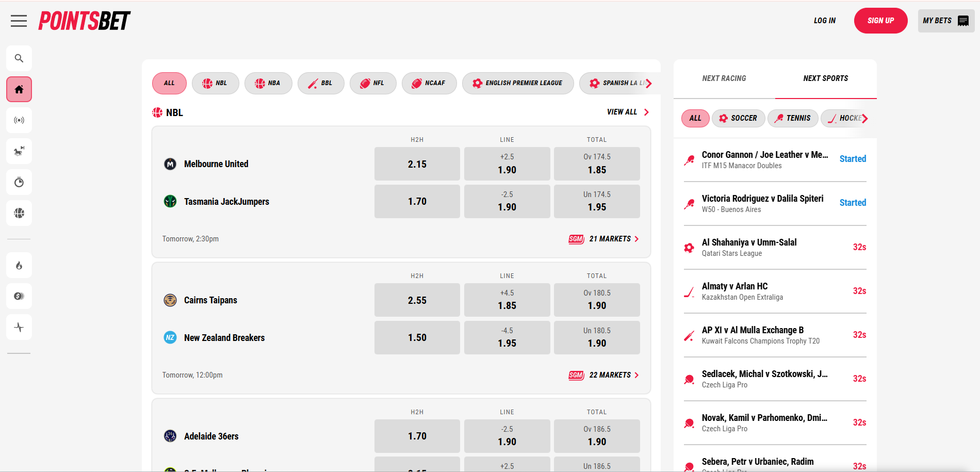Select the NBA filter chip
Image resolution: width=980 pixels, height=472 pixels.
[268, 83]
